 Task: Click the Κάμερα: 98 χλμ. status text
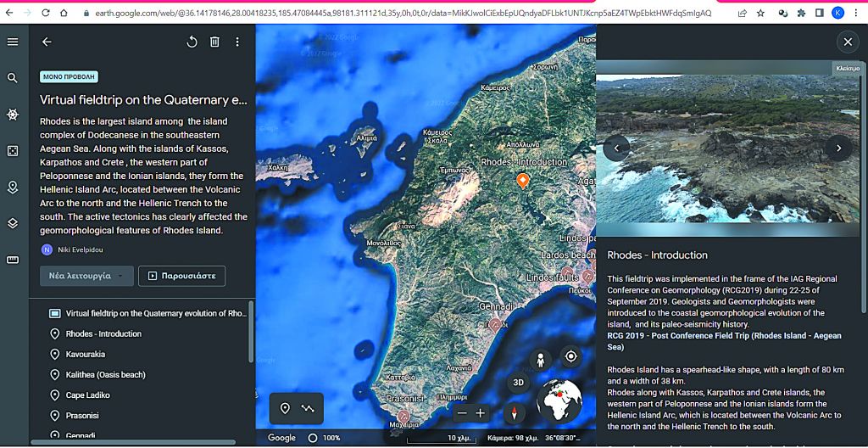tap(513, 438)
